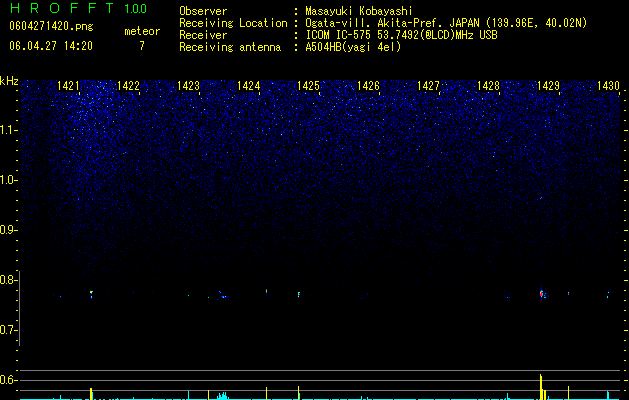Viewport: 629px width, 400px height.
Task: Click the 1.1 kHz frequency axis label
Action: (8, 130)
